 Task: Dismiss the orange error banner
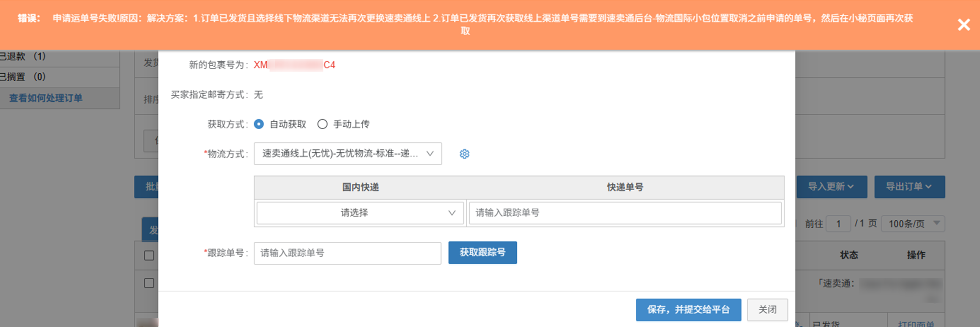[963, 25]
